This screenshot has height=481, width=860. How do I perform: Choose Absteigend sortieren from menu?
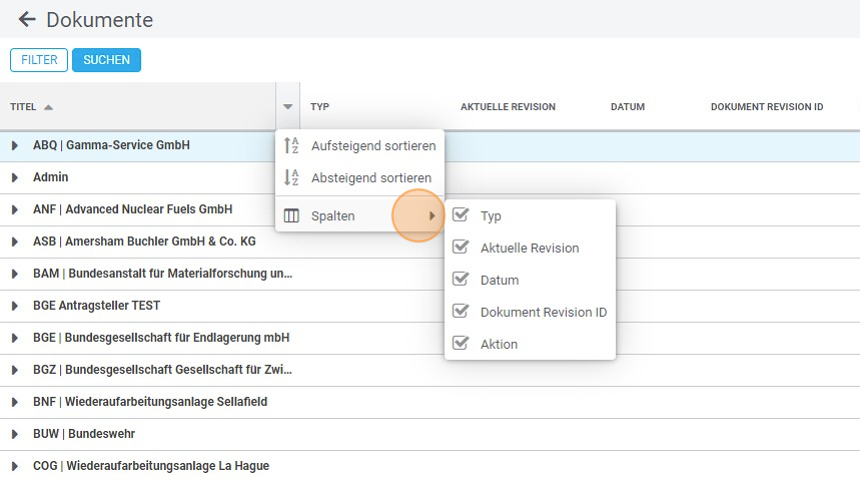tap(371, 178)
